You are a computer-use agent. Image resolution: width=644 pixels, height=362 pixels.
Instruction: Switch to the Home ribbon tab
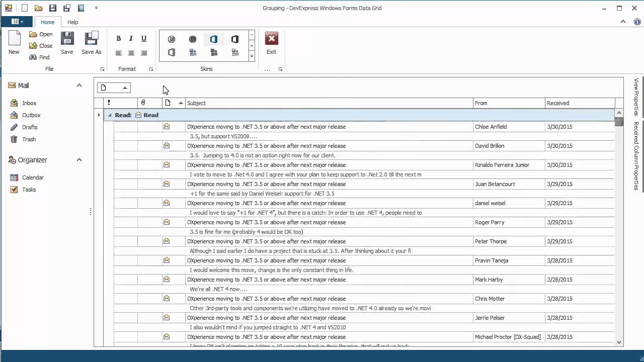pyautogui.click(x=48, y=22)
